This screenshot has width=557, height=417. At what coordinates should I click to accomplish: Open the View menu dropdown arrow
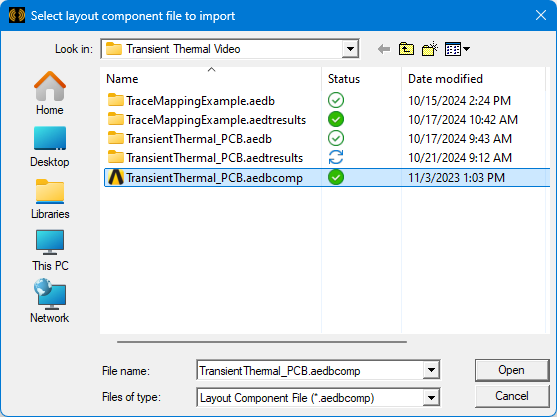point(466,49)
